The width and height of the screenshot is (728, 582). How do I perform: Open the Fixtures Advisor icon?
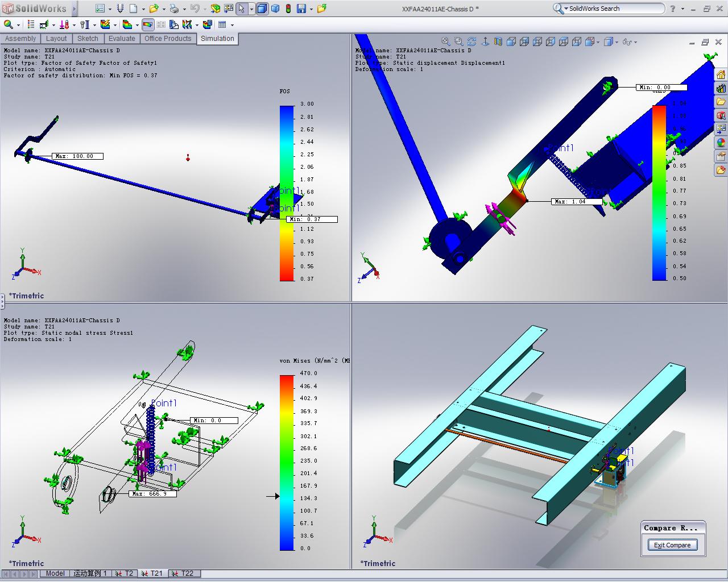point(44,24)
